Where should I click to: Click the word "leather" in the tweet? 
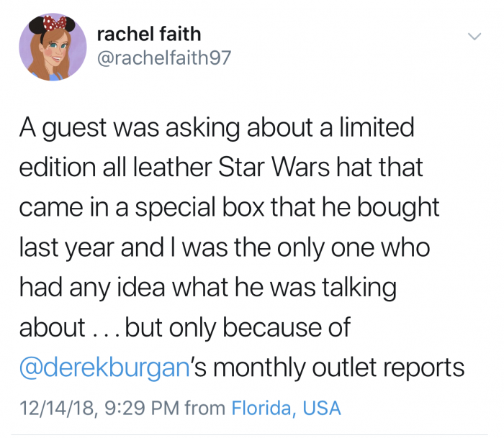click(x=173, y=167)
